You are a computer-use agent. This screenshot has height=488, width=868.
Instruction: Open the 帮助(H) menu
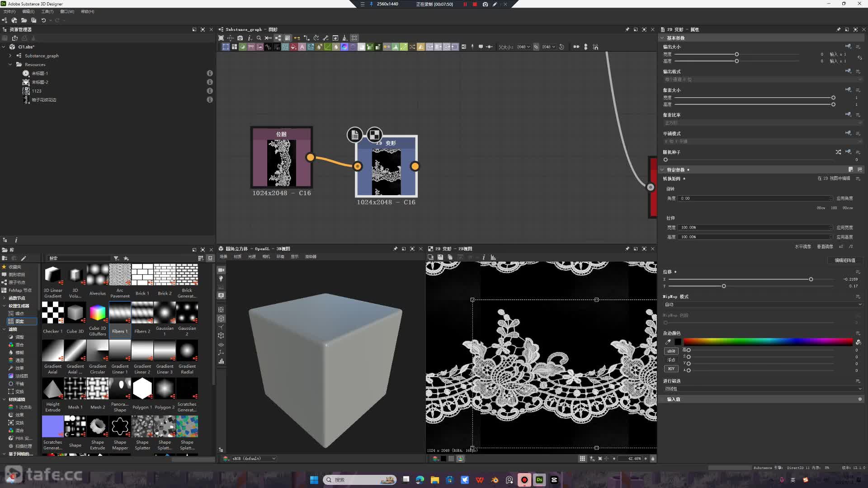click(x=88, y=12)
